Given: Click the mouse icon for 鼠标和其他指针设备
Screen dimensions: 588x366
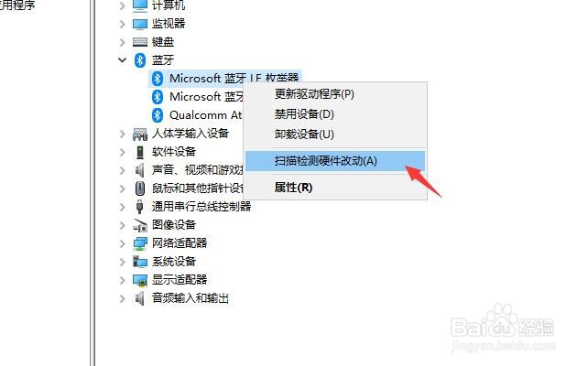Looking at the screenshot, I should pyautogui.click(x=140, y=188).
